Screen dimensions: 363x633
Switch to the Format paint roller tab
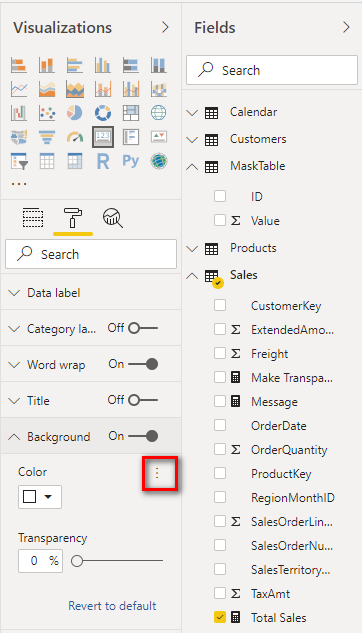click(x=73, y=218)
